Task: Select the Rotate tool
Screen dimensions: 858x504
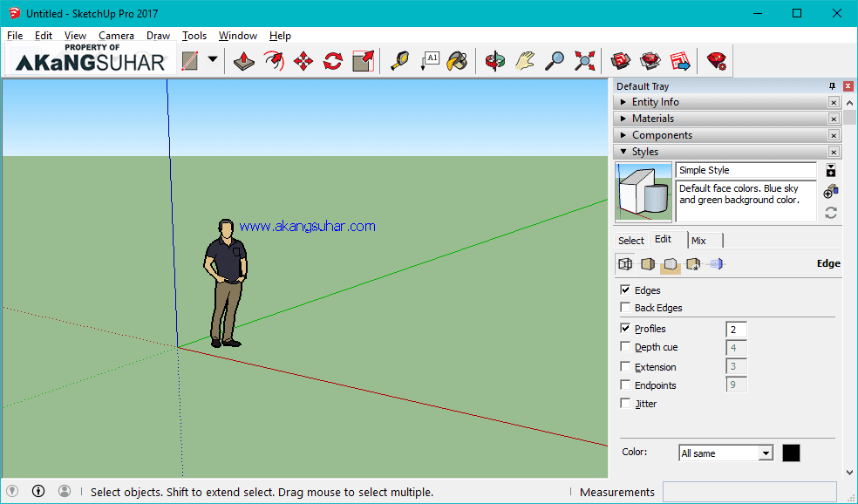Action: click(333, 61)
